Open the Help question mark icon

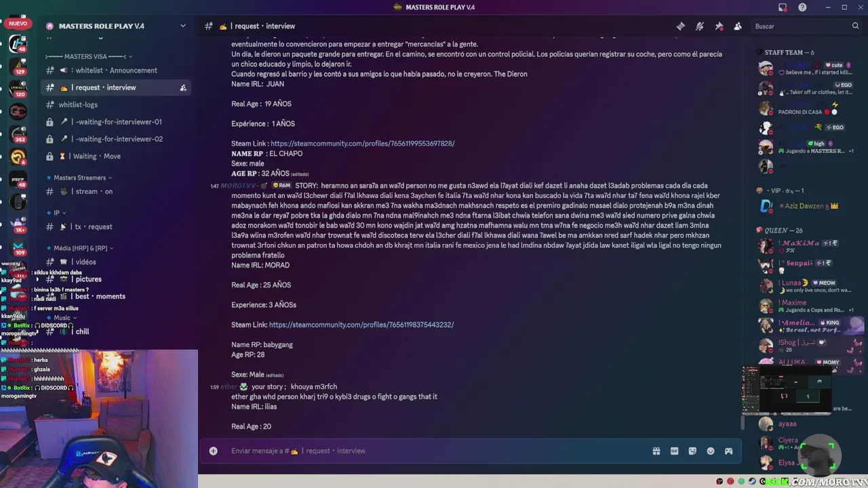click(802, 7)
